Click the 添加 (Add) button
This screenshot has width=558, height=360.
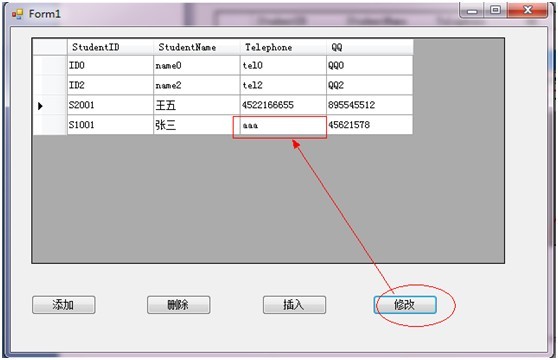point(64,305)
